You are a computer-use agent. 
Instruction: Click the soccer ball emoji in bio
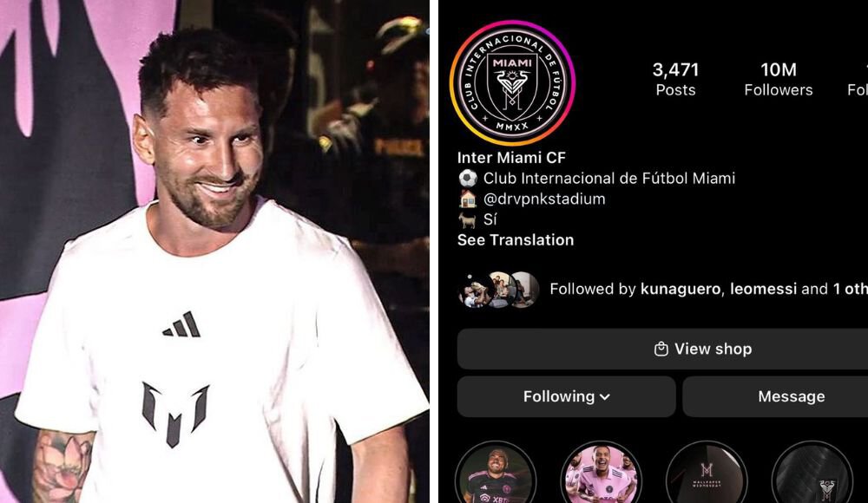click(x=468, y=178)
